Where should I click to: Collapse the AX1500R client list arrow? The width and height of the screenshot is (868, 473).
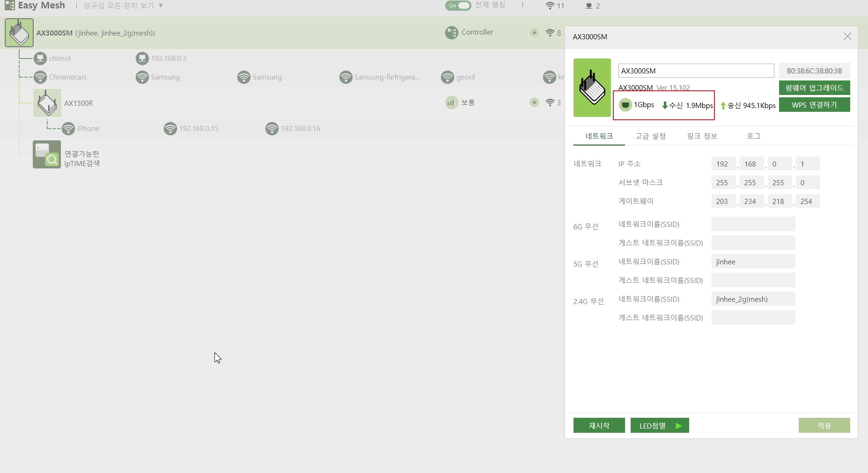click(x=534, y=102)
